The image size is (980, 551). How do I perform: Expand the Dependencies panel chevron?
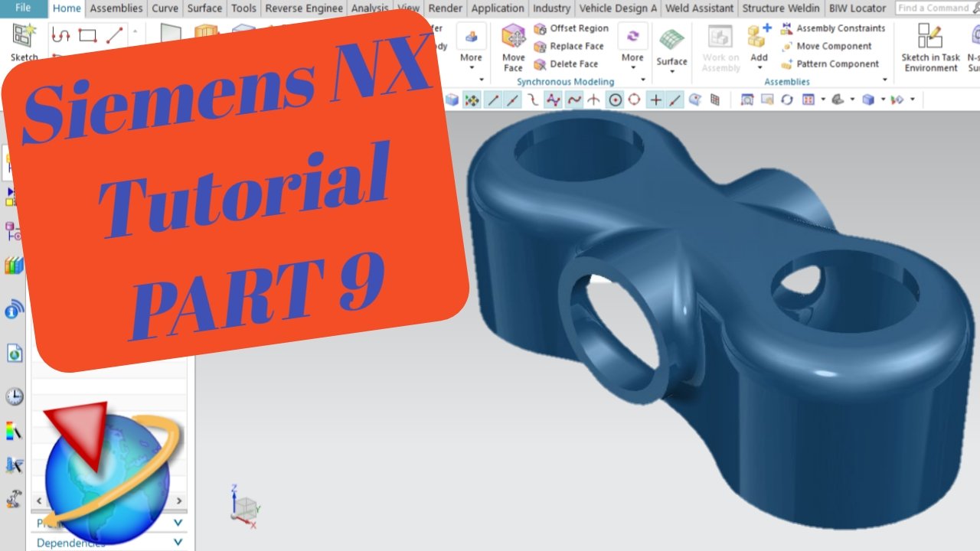coord(178,542)
